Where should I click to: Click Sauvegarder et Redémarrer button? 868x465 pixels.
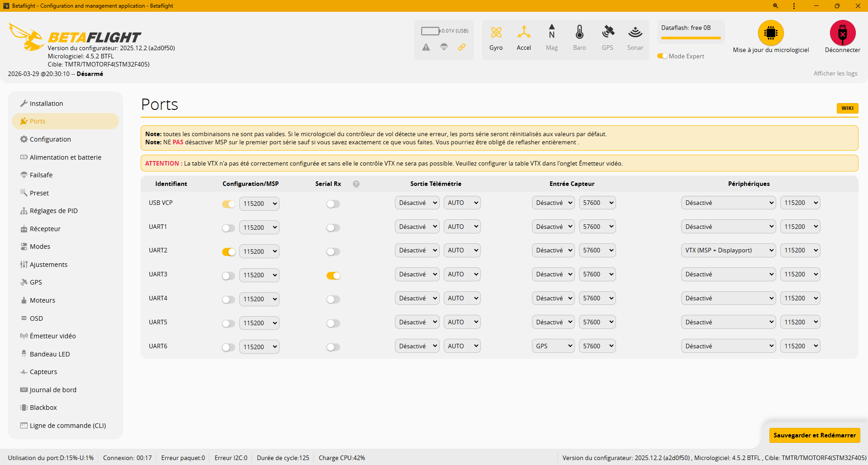pos(814,435)
